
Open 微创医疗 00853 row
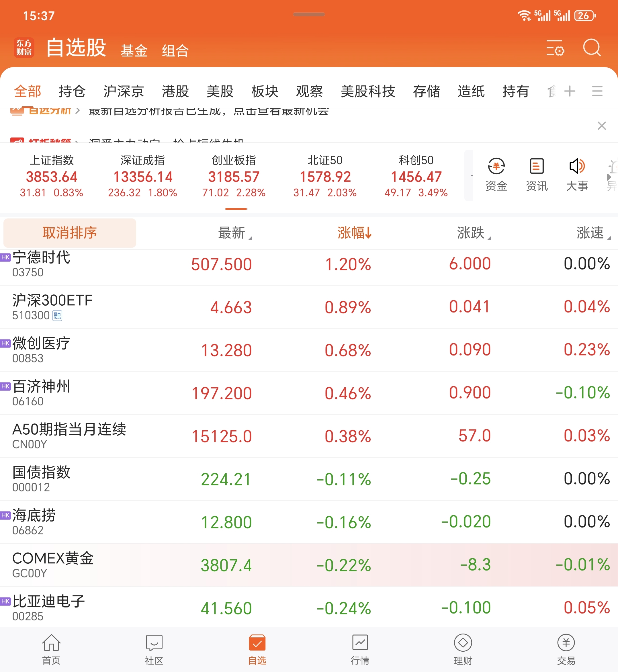pos(309,350)
